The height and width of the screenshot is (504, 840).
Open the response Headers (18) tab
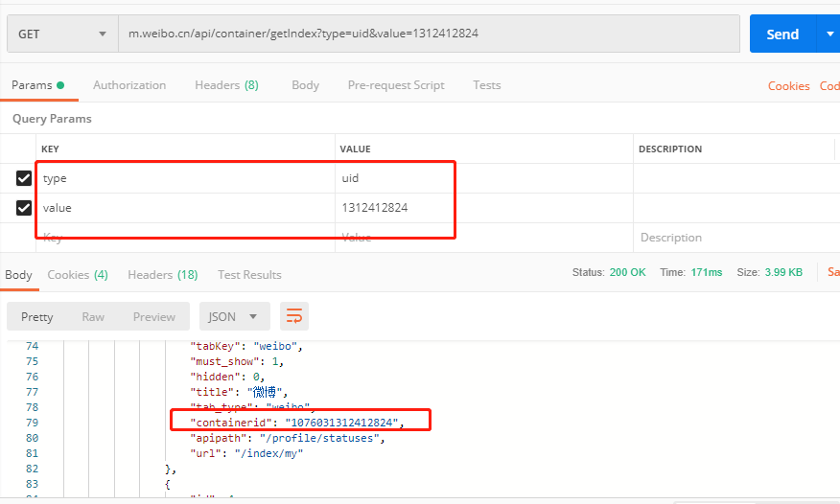tap(162, 275)
